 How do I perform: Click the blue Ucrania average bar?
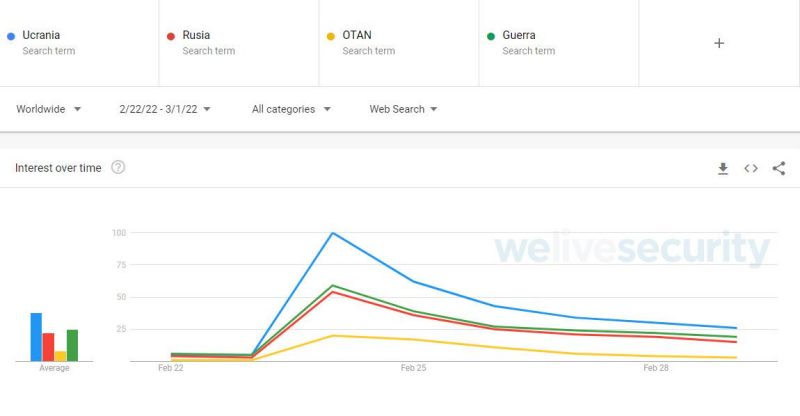[36, 337]
